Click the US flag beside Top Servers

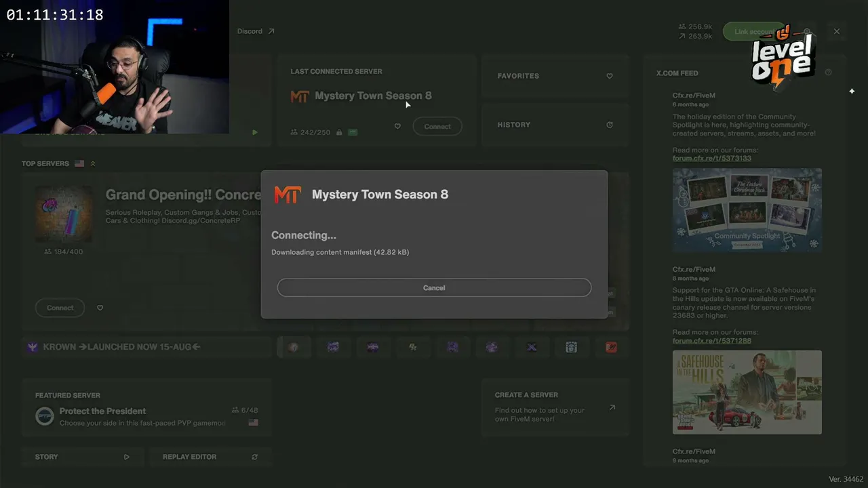(79, 163)
